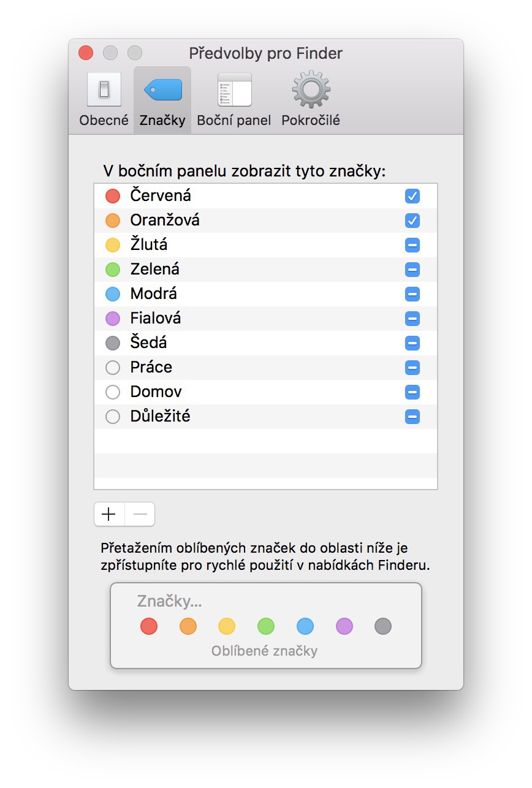Image resolution: width=532 pixels, height=788 pixels.
Task: Toggle the Žlutá tag checkbox
Action: pos(412,245)
